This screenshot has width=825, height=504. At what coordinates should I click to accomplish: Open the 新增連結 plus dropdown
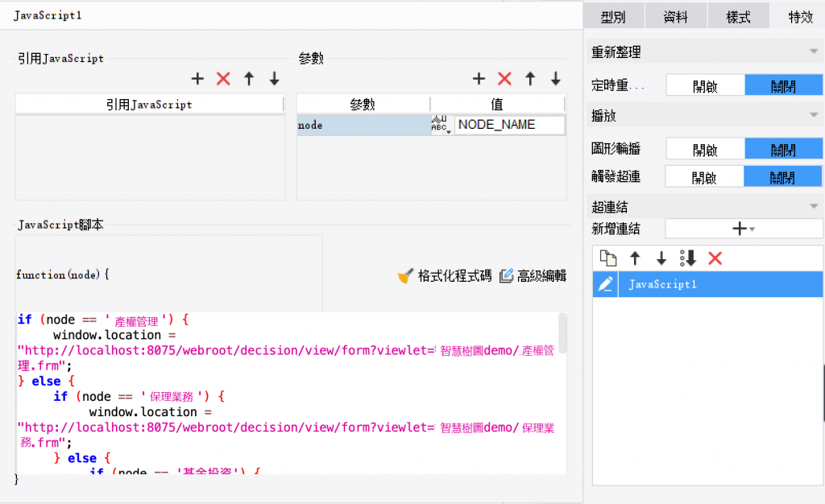click(743, 229)
